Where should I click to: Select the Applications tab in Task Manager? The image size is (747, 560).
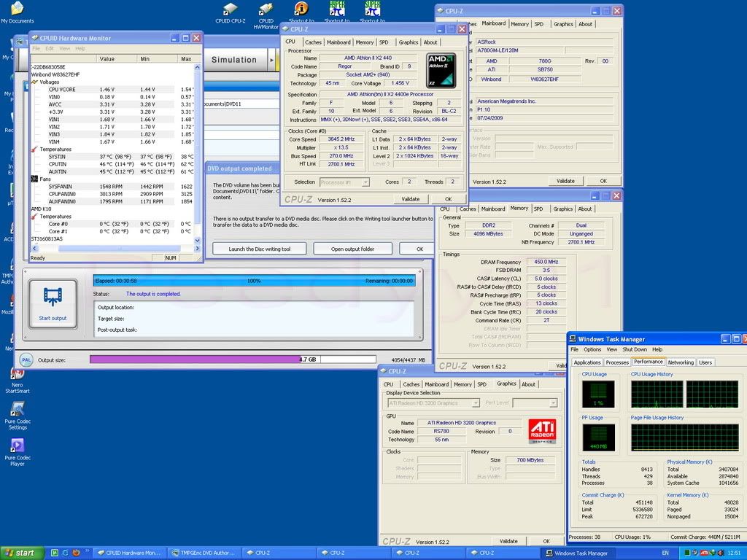pos(587,362)
